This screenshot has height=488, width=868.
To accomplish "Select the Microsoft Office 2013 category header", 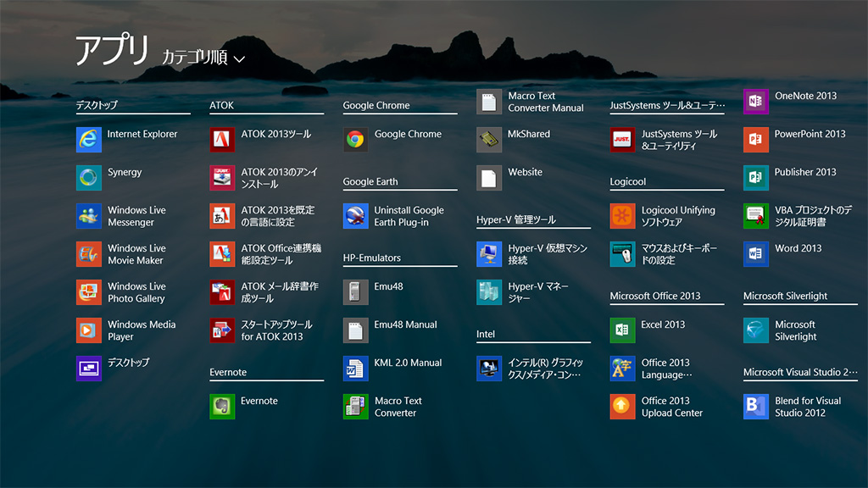I will [x=655, y=297].
